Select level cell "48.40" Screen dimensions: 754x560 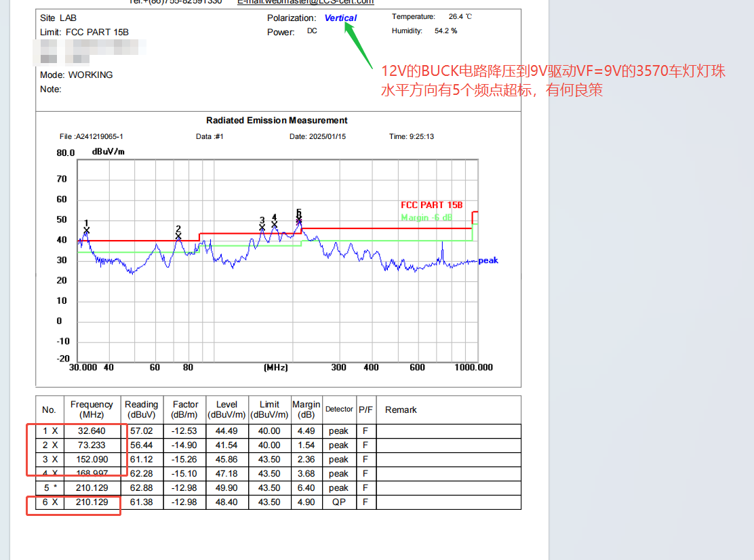point(226,502)
